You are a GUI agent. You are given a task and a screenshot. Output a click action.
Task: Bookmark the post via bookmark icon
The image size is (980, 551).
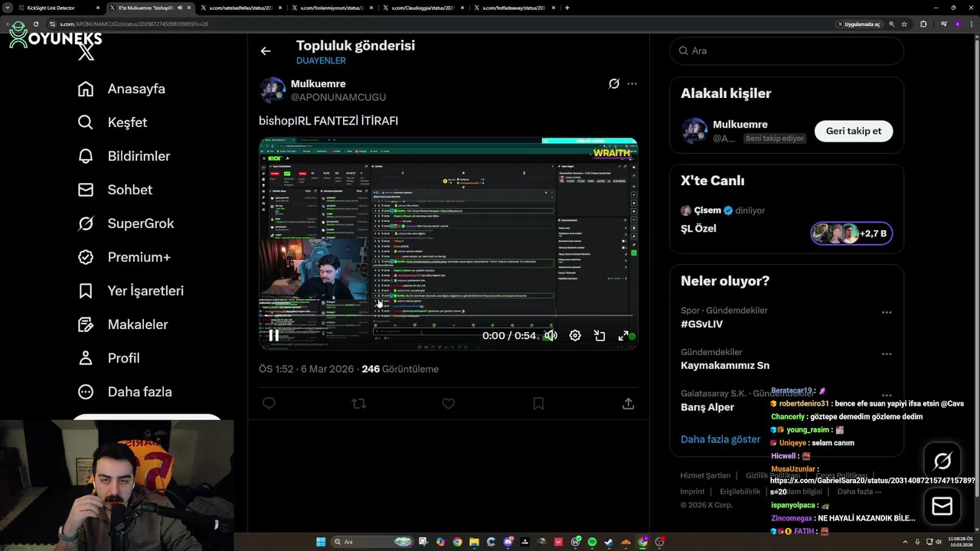[x=538, y=403]
